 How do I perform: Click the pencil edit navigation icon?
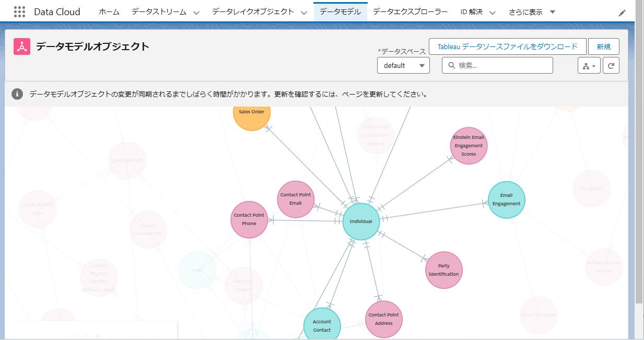coord(622,13)
